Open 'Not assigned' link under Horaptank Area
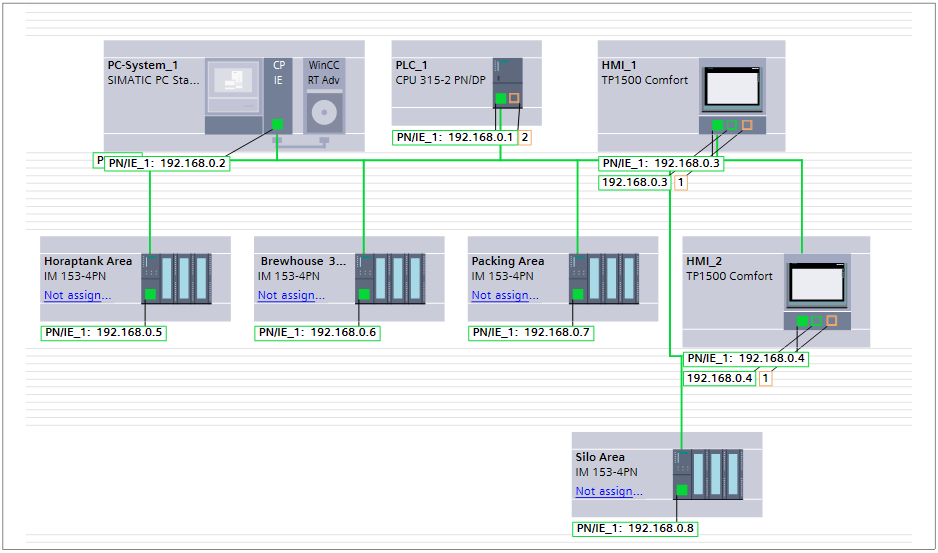938x553 pixels. pos(77,295)
